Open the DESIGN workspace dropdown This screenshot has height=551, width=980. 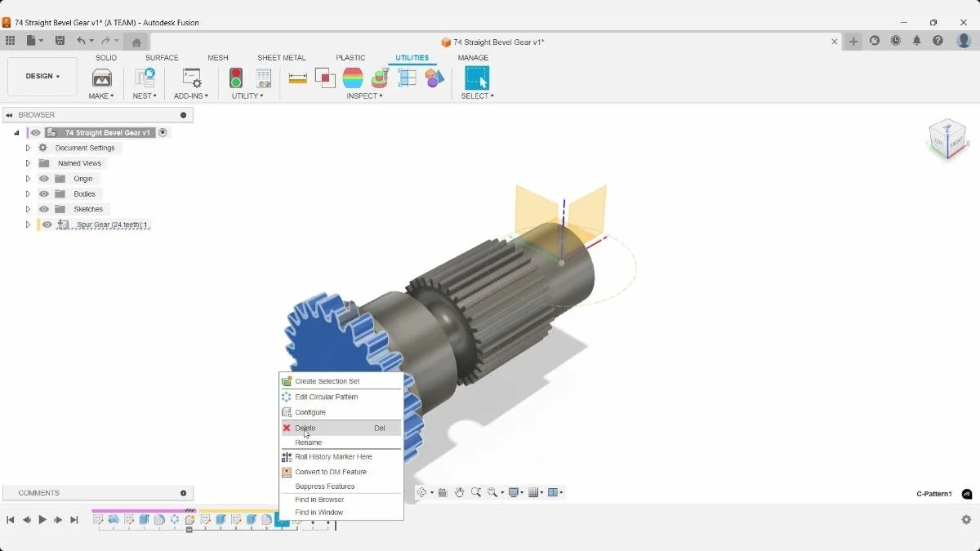pos(42,76)
